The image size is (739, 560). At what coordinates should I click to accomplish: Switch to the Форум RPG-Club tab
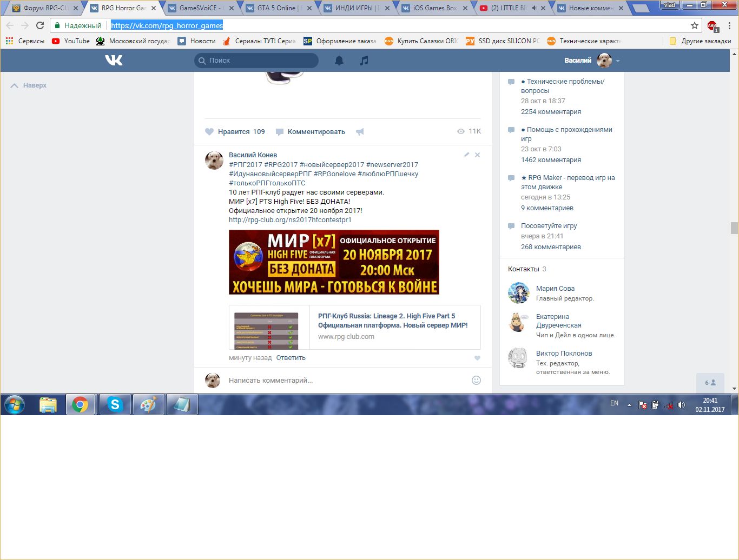point(43,8)
